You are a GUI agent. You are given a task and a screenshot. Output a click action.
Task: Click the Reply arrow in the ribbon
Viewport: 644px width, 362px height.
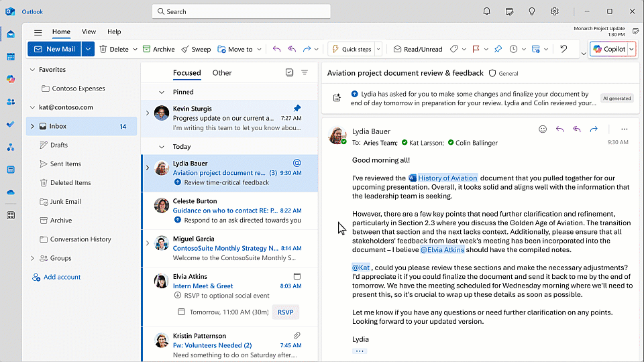(276, 49)
